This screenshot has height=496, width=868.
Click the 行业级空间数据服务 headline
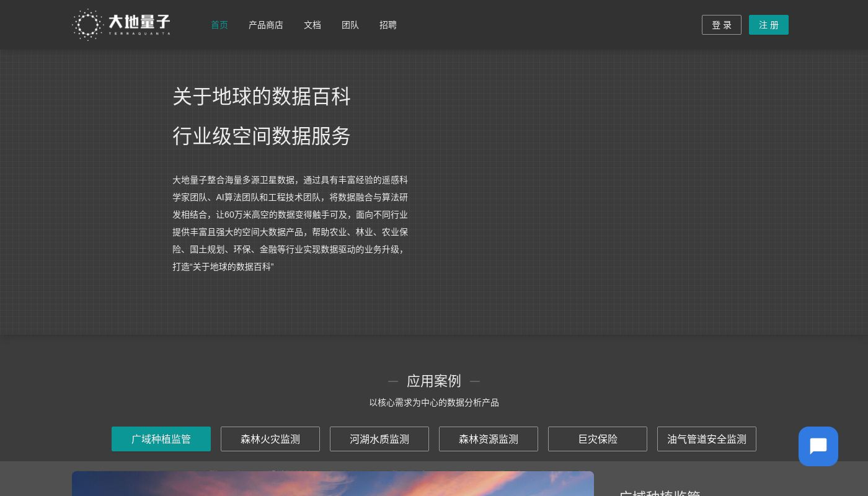pyautogui.click(x=262, y=136)
